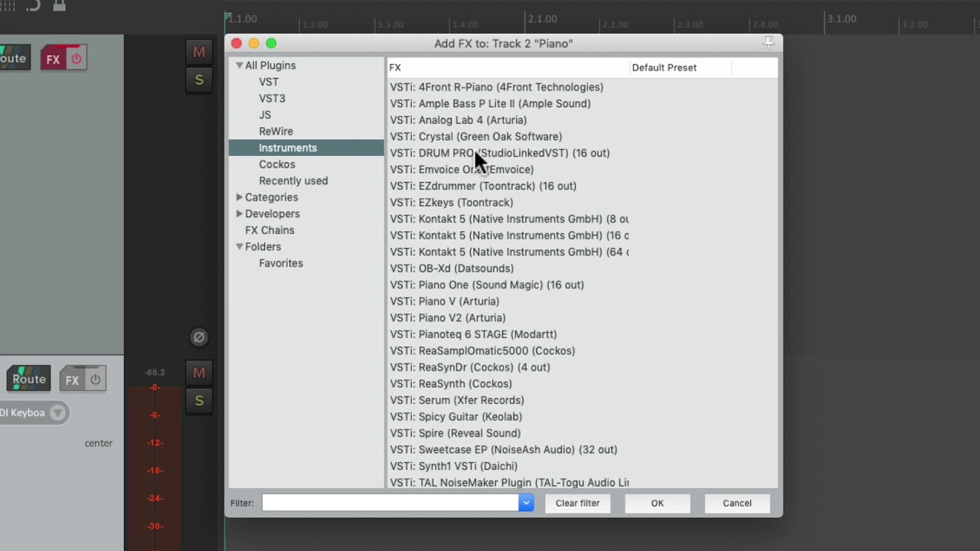
Task: Click timeline ruler at 2.1.00
Action: coord(541,18)
